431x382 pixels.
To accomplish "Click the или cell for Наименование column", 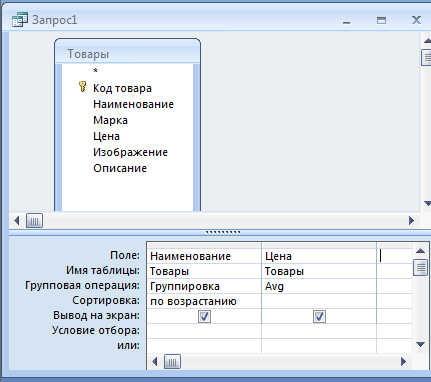I will 204,346.
